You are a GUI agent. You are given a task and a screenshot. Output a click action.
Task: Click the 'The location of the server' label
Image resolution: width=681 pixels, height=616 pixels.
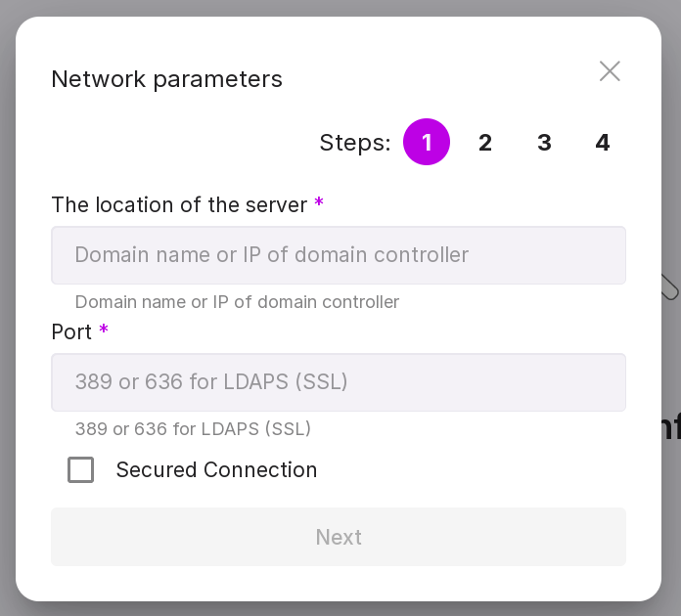pyautogui.click(x=179, y=205)
